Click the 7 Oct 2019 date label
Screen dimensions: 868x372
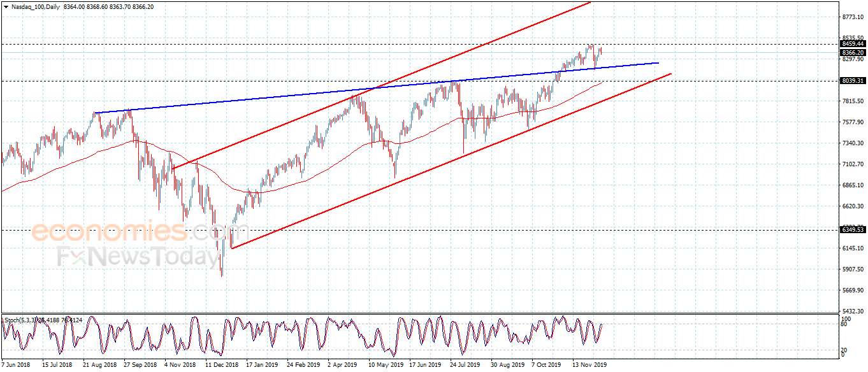pyautogui.click(x=546, y=366)
